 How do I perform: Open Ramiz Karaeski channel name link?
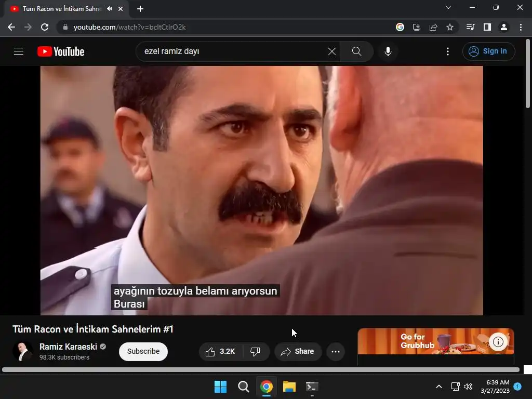point(68,347)
